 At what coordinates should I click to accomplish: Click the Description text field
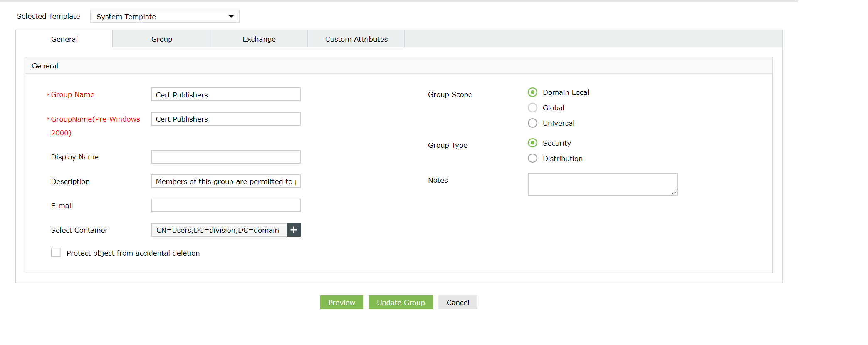click(225, 181)
